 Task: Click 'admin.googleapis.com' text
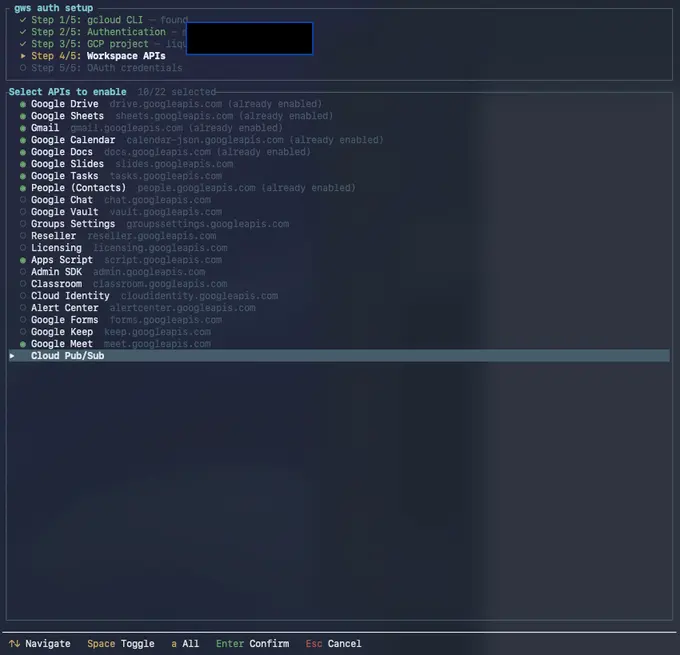pos(149,272)
